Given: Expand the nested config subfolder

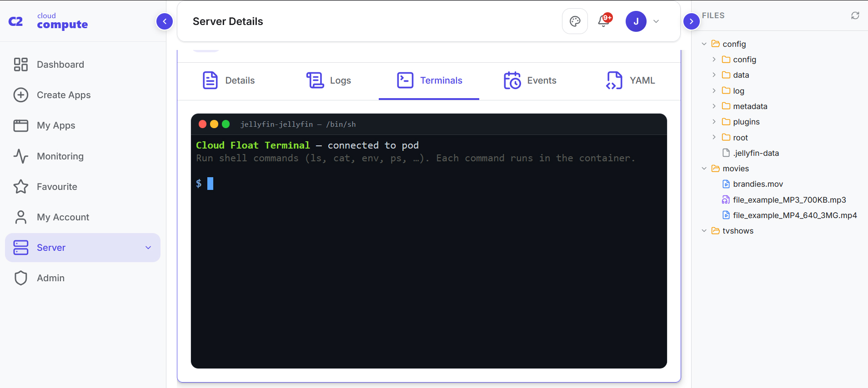Looking at the screenshot, I should coord(714,60).
